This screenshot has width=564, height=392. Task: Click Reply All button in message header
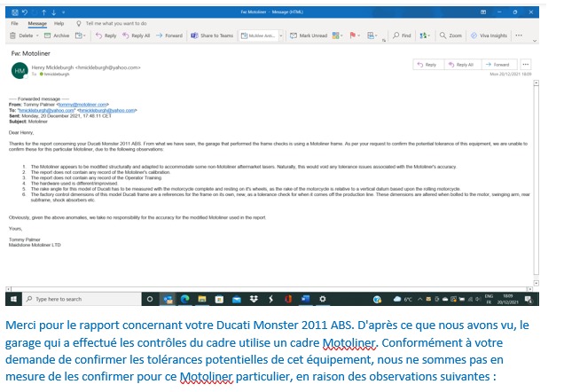pyautogui.click(x=463, y=65)
